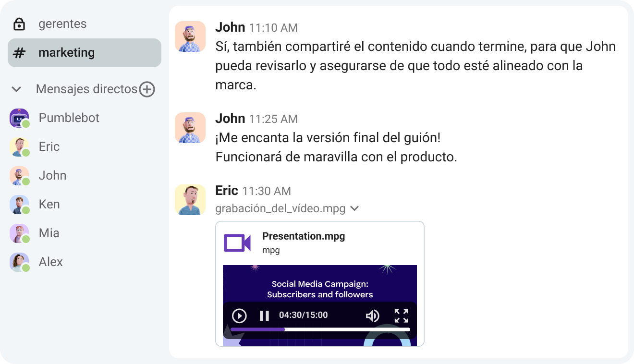Seek using the video progress bar
This screenshot has width=634, height=364.
pos(320,329)
